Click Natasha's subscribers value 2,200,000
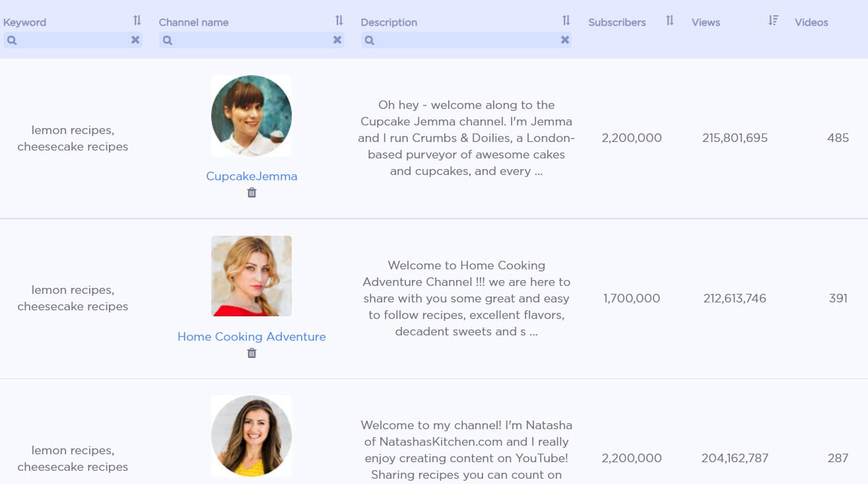Image resolution: width=868 pixels, height=484 pixels. click(632, 458)
